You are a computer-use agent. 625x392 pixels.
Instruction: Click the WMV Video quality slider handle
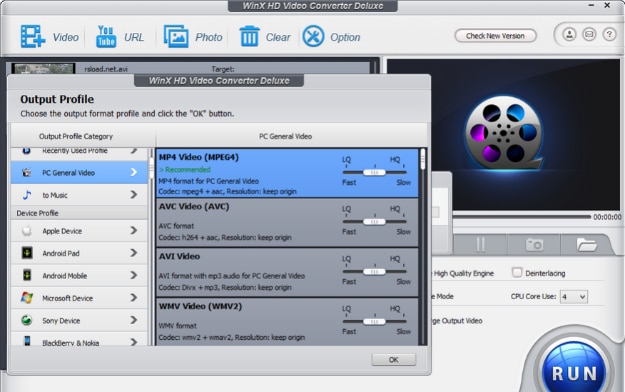(374, 321)
